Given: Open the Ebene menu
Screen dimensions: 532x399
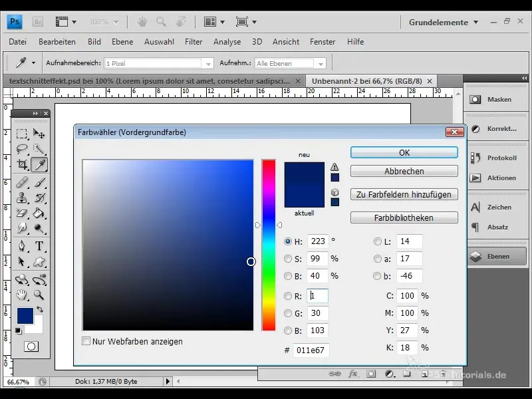Looking at the screenshot, I should pos(122,42).
